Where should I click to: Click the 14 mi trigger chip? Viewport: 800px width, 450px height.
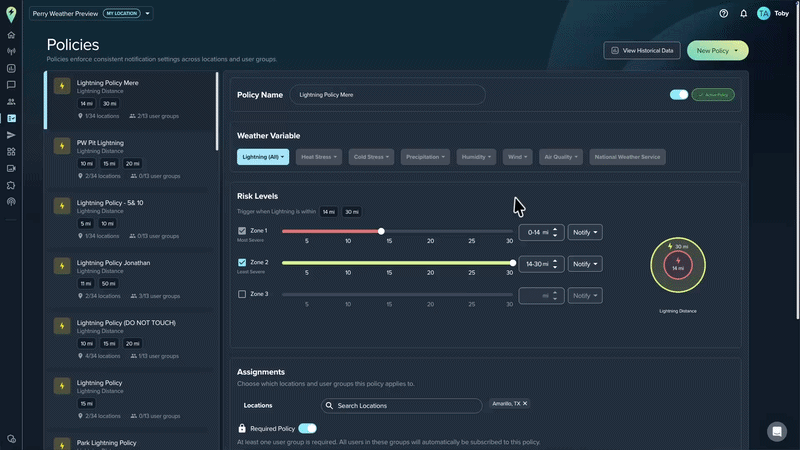coord(329,212)
